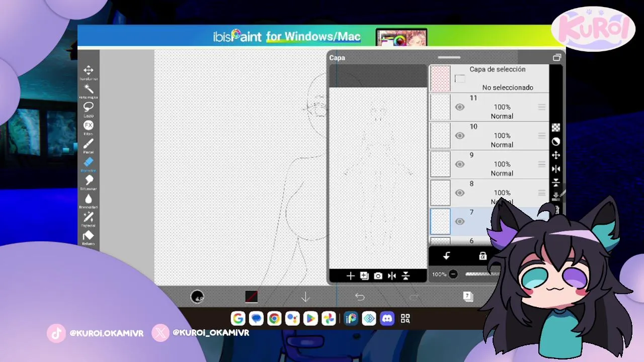
Task: Select layer 9 thumbnail
Action: click(x=440, y=164)
